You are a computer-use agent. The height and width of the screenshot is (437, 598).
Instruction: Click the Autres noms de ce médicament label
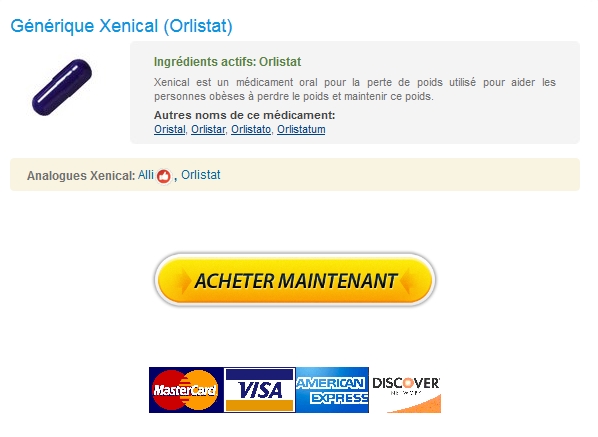tap(244, 115)
